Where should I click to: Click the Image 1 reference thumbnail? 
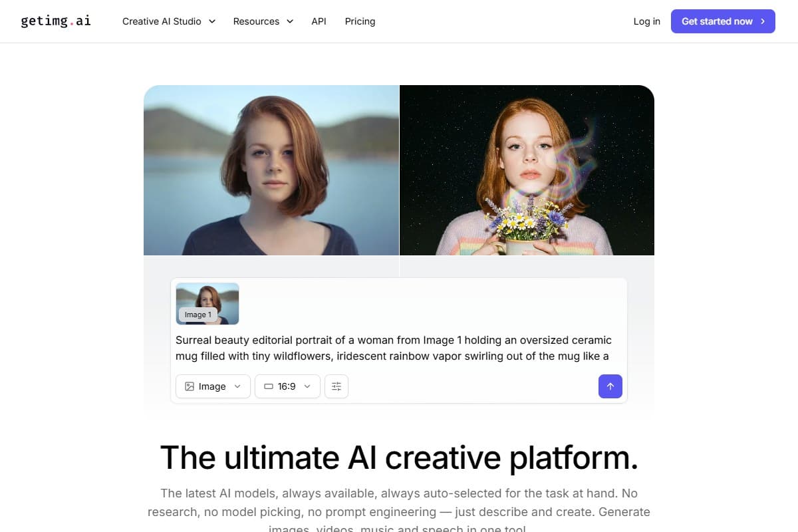click(207, 304)
